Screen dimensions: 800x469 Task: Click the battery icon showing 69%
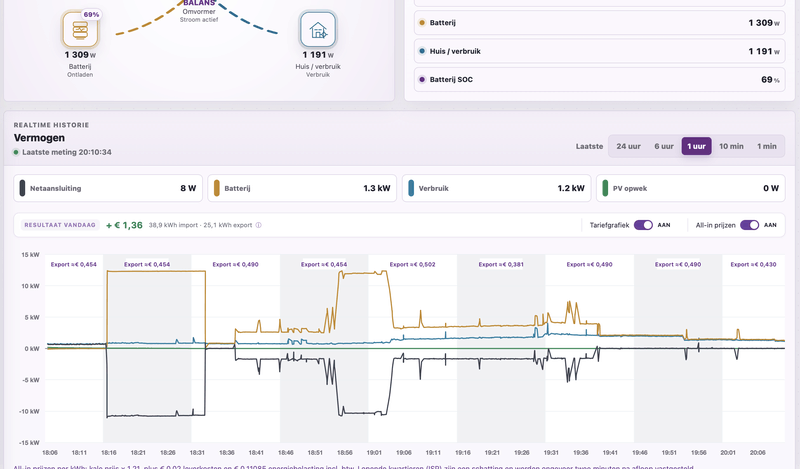[x=80, y=30]
